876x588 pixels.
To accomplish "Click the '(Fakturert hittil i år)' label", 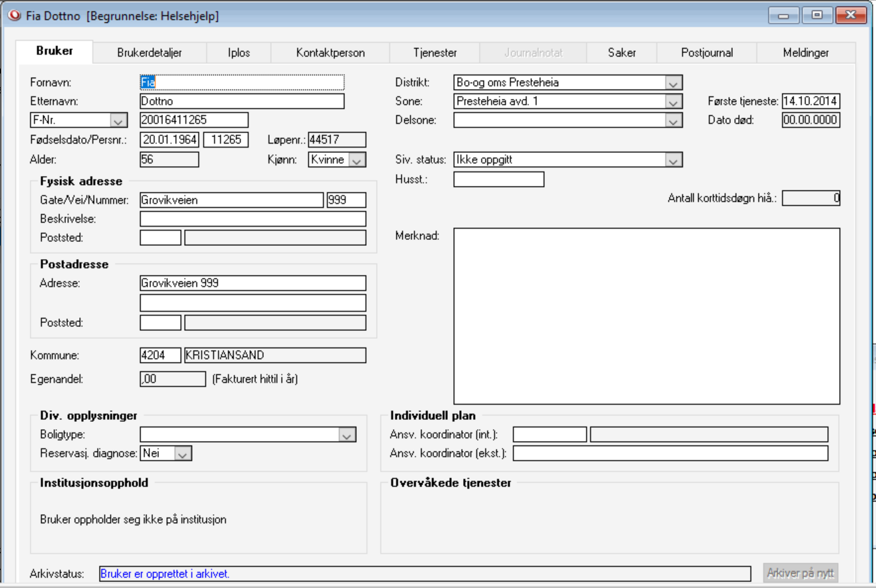I will coord(255,380).
